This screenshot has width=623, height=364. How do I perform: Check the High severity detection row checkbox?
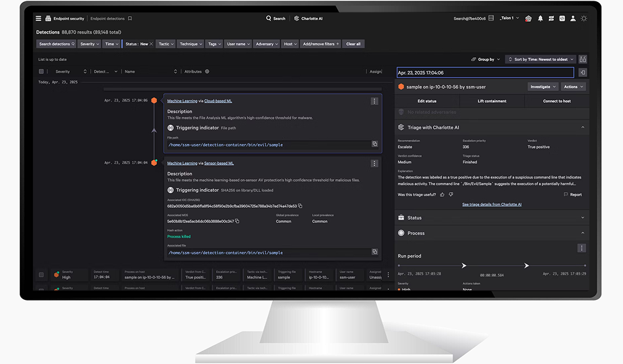click(42, 274)
